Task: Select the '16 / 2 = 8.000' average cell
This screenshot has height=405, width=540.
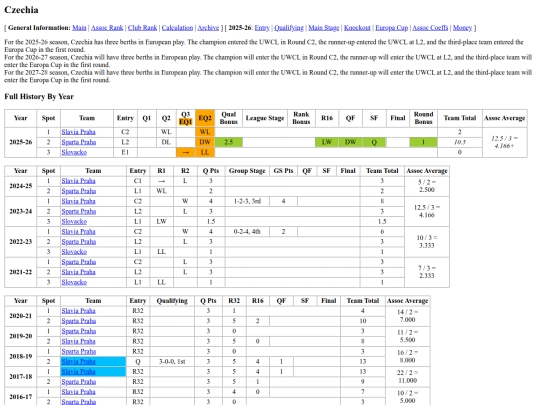Action: 407,356
